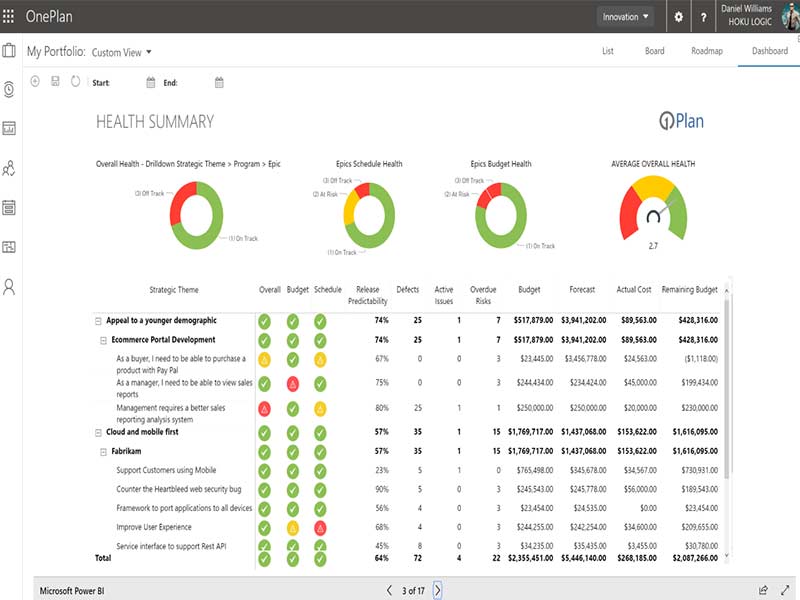Open the resources people icon in sidebar
The image size is (800, 600).
tap(10, 168)
